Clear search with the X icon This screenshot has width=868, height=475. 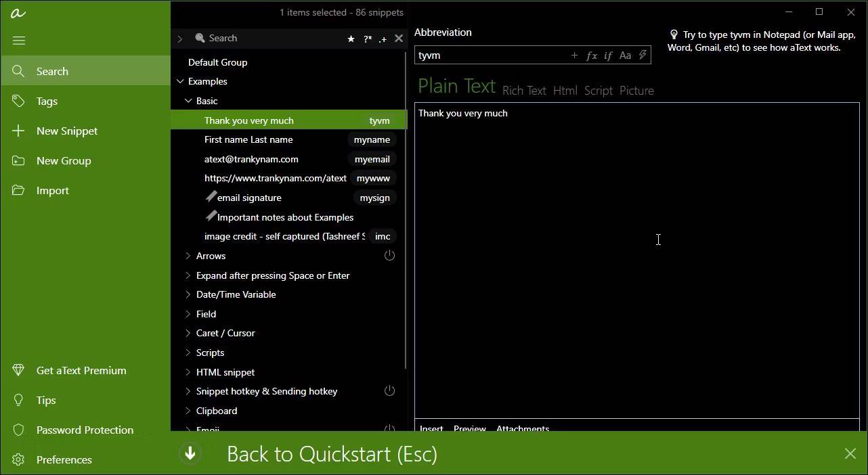pyautogui.click(x=399, y=39)
